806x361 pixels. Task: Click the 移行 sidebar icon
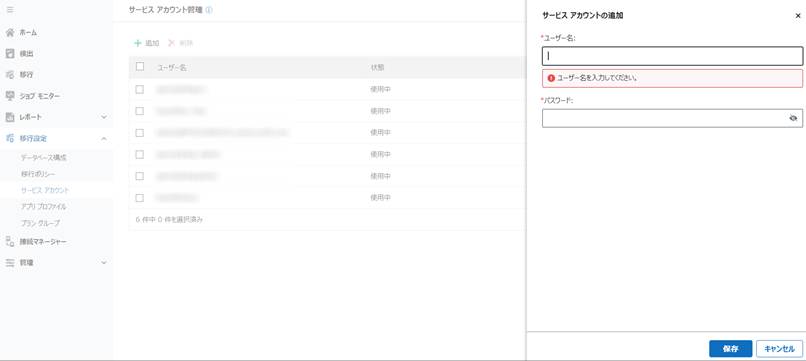coord(10,75)
